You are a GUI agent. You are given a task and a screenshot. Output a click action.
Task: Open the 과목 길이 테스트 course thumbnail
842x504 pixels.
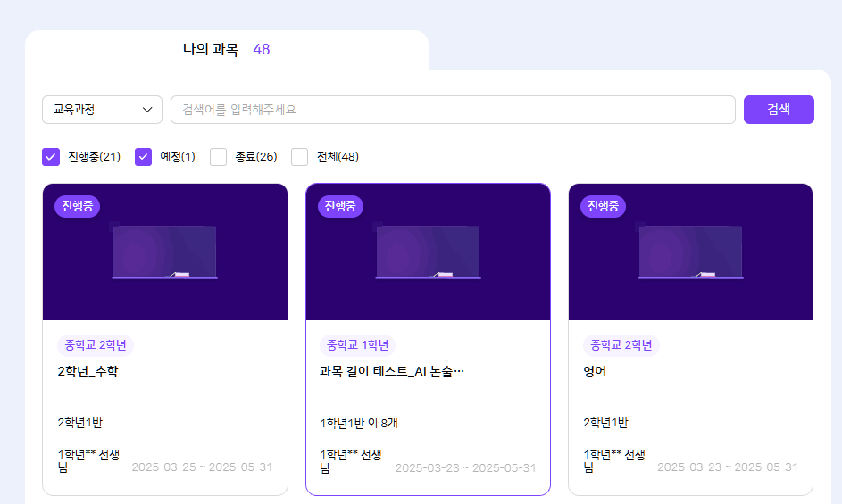click(x=428, y=252)
